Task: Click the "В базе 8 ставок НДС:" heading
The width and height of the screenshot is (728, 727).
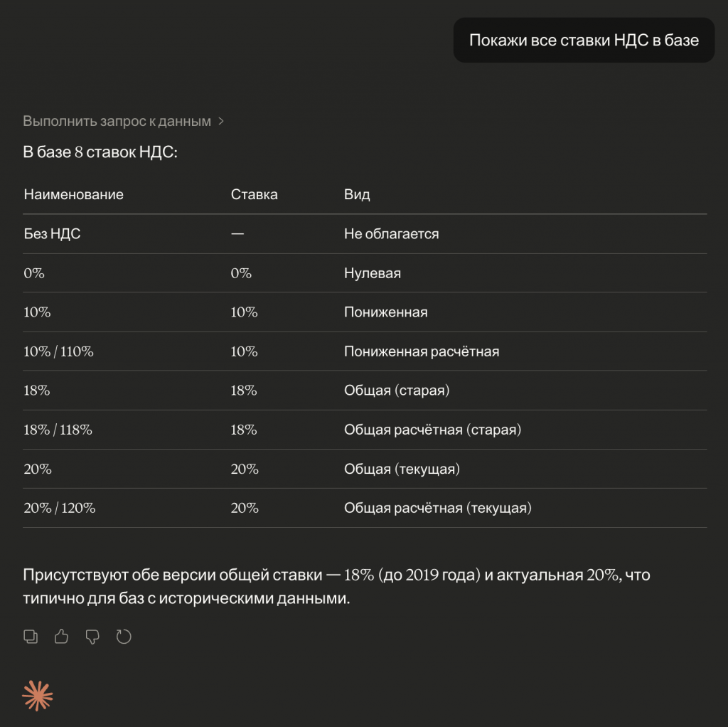Action: coord(100,153)
